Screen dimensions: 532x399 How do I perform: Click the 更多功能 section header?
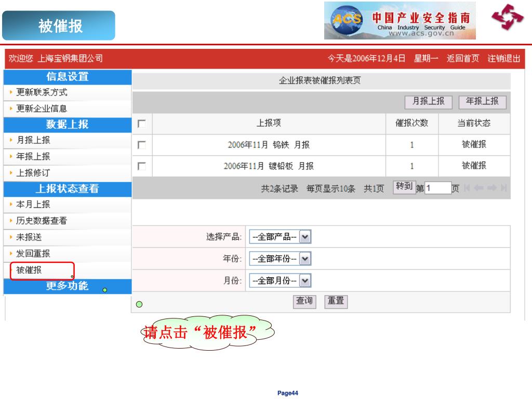68,286
